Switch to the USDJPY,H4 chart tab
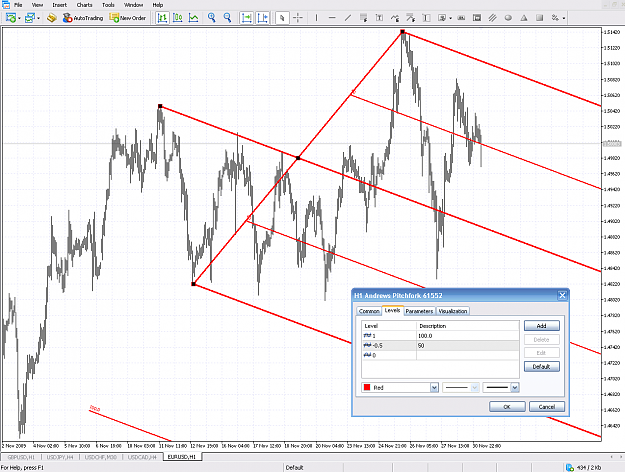Image resolution: width=625 pixels, height=472 pixels. tap(60, 457)
